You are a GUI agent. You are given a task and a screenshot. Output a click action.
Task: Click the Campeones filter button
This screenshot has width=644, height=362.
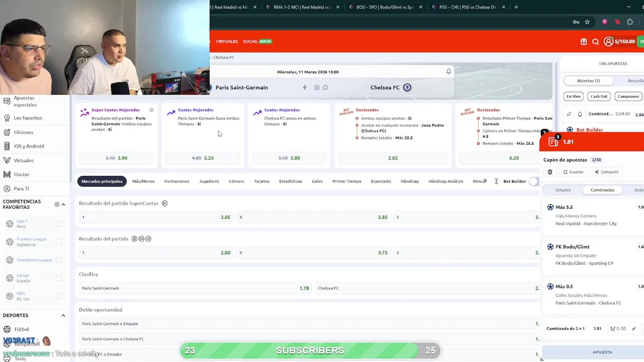coord(628,96)
